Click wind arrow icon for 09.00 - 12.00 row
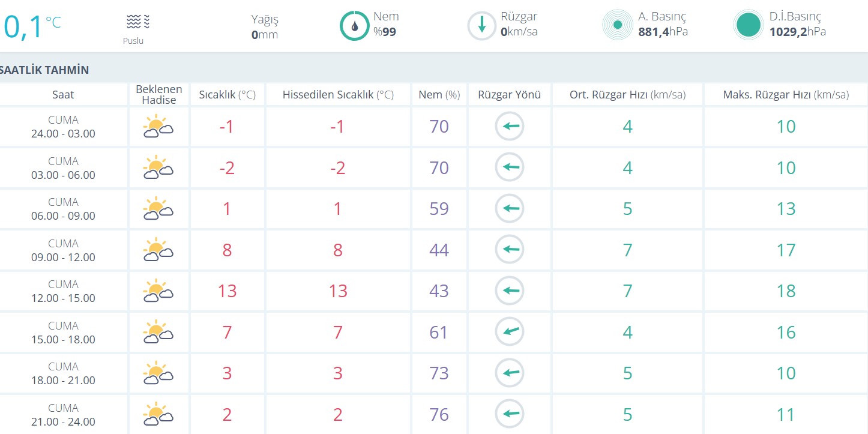This screenshot has width=868, height=434. (x=510, y=250)
